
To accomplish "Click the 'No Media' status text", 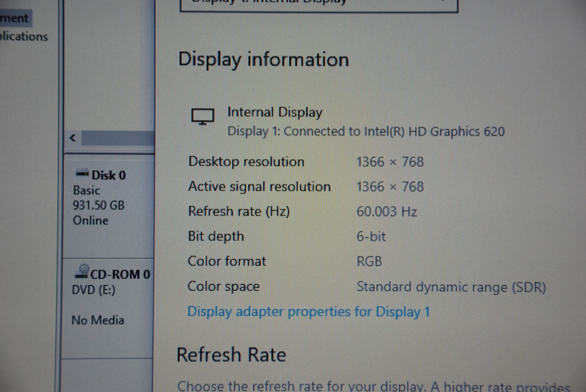I will [x=97, y=320].
